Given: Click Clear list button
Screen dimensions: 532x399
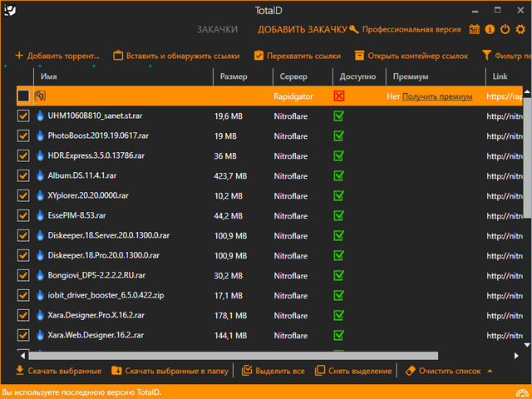Looking at the screenshot, I should (x=443, y=371).
